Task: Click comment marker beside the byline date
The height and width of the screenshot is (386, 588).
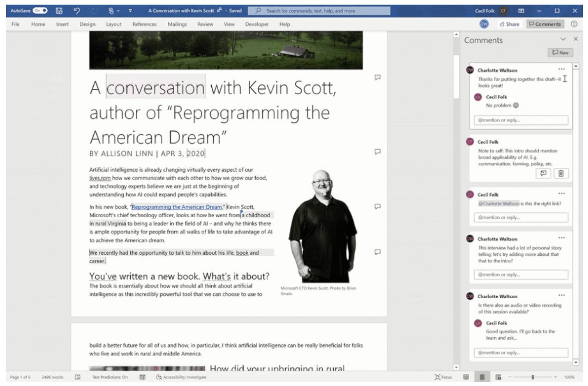Action: (377, 151)
